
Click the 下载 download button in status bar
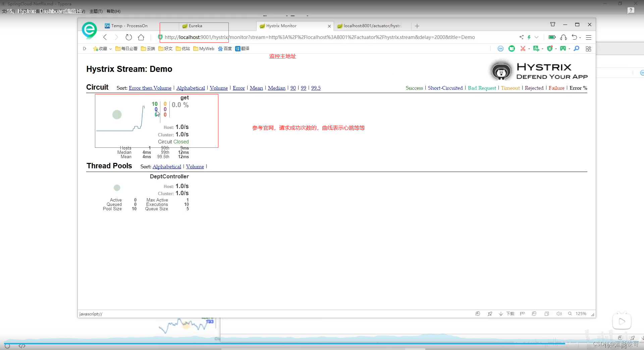pyautogui.click(x=506, y=314)
